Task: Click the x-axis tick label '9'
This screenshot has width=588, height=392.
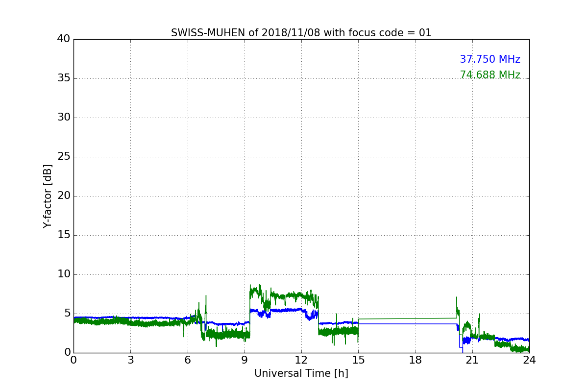Action: click(245, 360)
